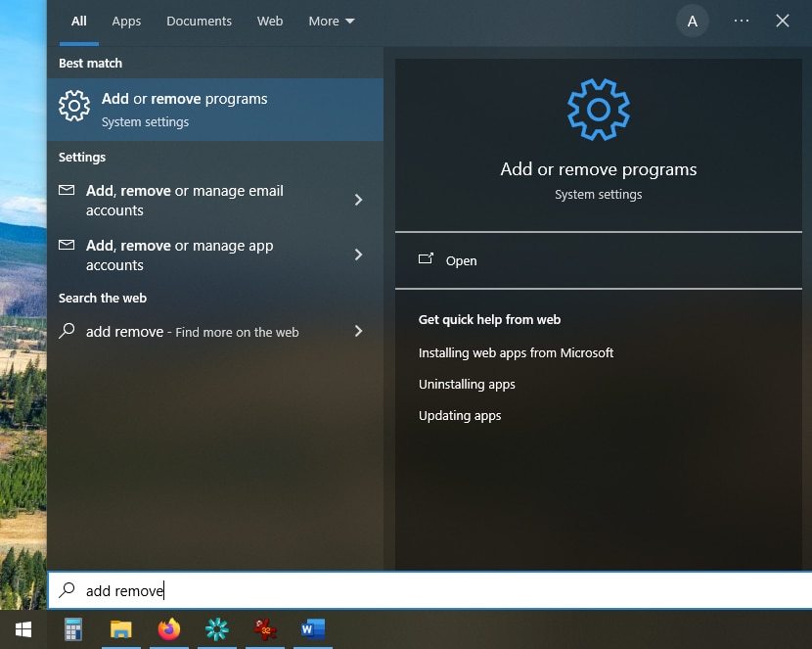812x649 pixels.
Task: Click the user account avatar icon
Action: click(x=692, y=21)
